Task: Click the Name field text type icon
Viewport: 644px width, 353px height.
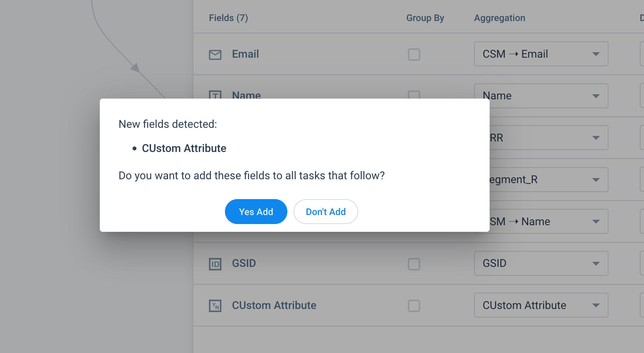Action: click(215, 95)
